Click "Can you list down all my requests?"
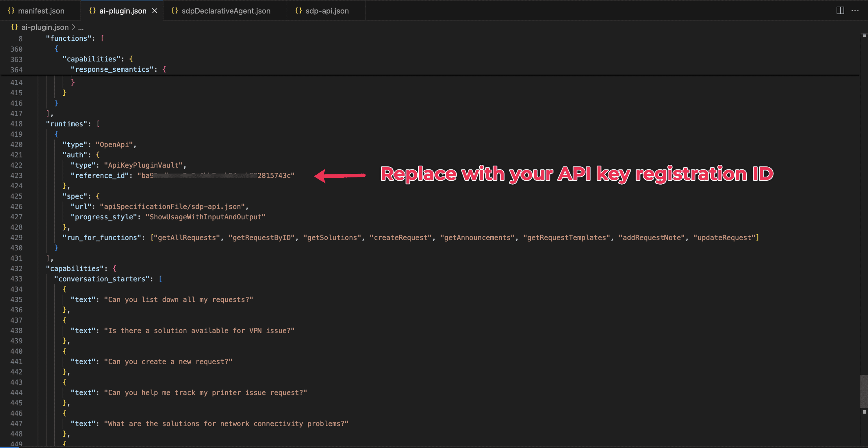This screenshot has width=868, height=448. click(178, 300)
